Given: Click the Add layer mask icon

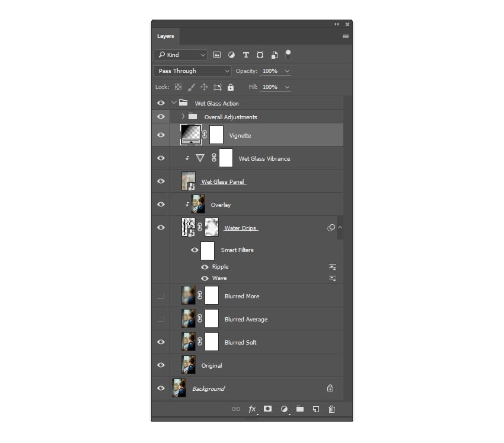Looking at the screenshot, I should 268,409.
